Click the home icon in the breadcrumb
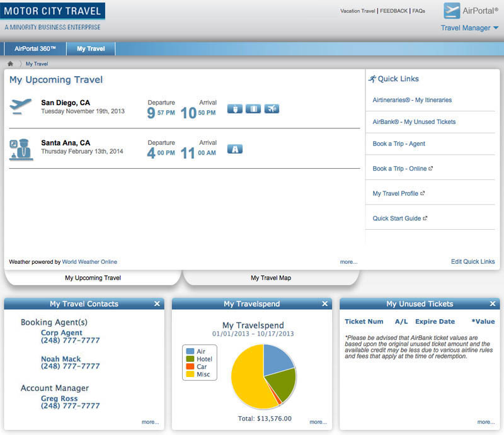 click(10, 64)
